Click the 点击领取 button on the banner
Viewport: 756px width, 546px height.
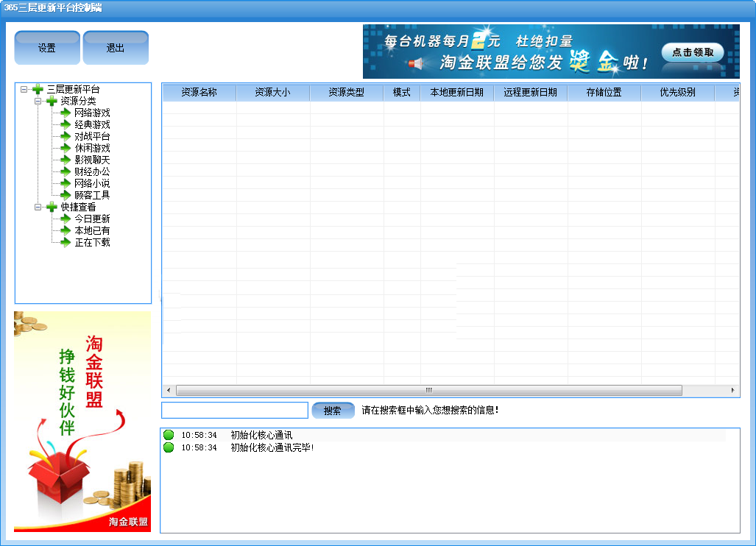[693, 52]
